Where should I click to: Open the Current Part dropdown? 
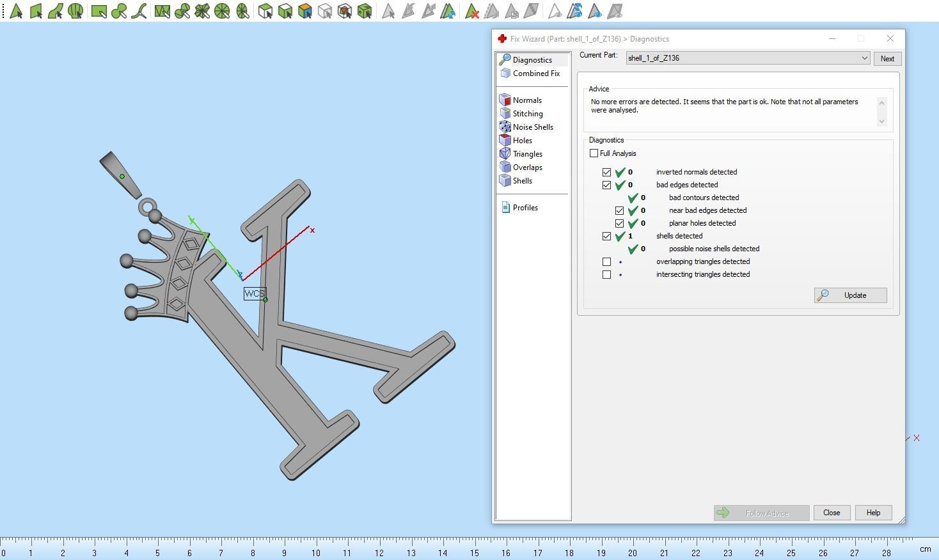point(748,58)
